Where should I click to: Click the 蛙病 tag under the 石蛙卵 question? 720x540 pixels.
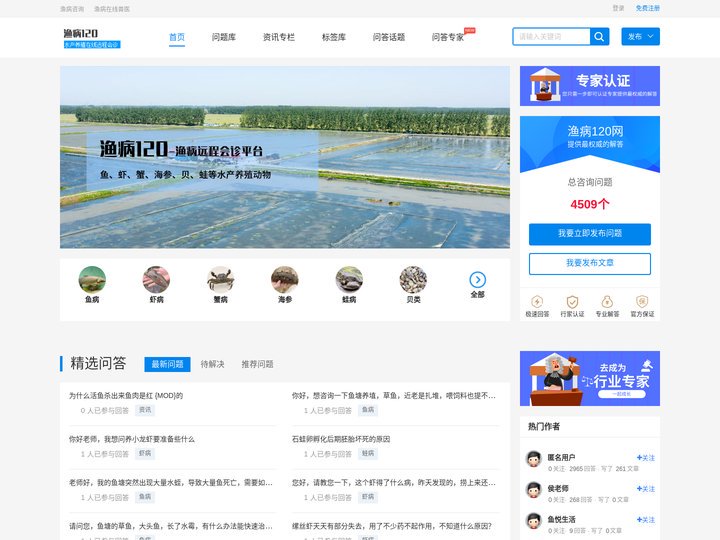click(368, 453)
